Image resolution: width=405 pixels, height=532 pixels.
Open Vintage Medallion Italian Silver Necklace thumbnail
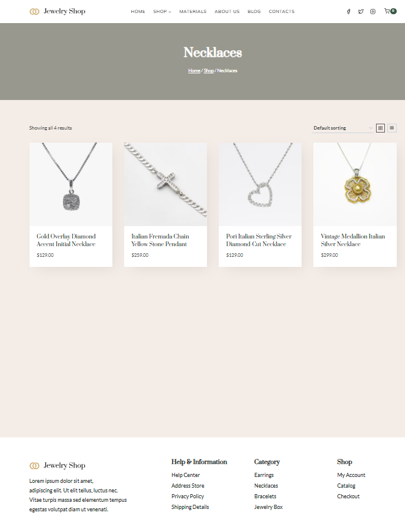coord(355,184)
